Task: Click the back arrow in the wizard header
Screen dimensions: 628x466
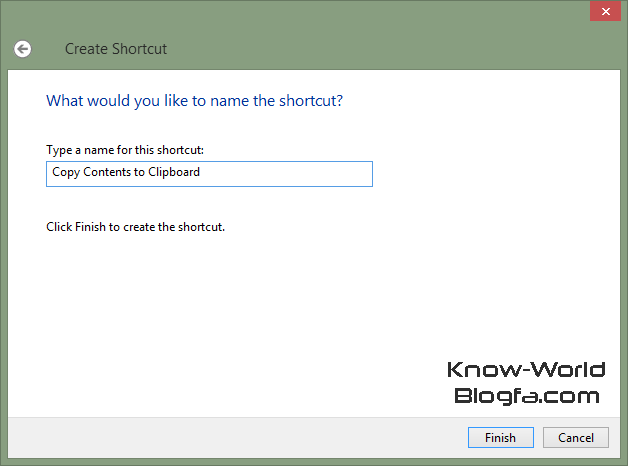Action: click(x=22, y=48)
